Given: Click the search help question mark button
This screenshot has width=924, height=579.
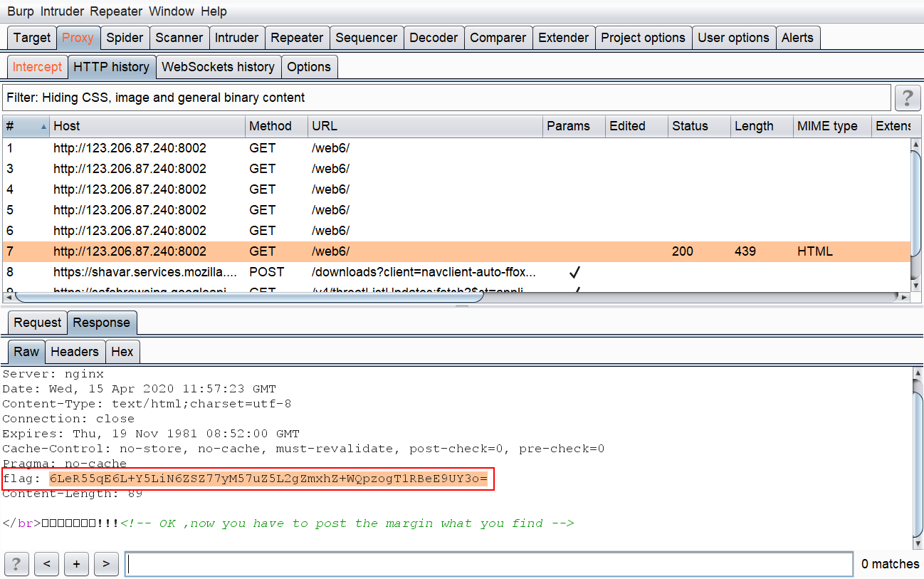Looking at the screenshot, I should 16,564.
